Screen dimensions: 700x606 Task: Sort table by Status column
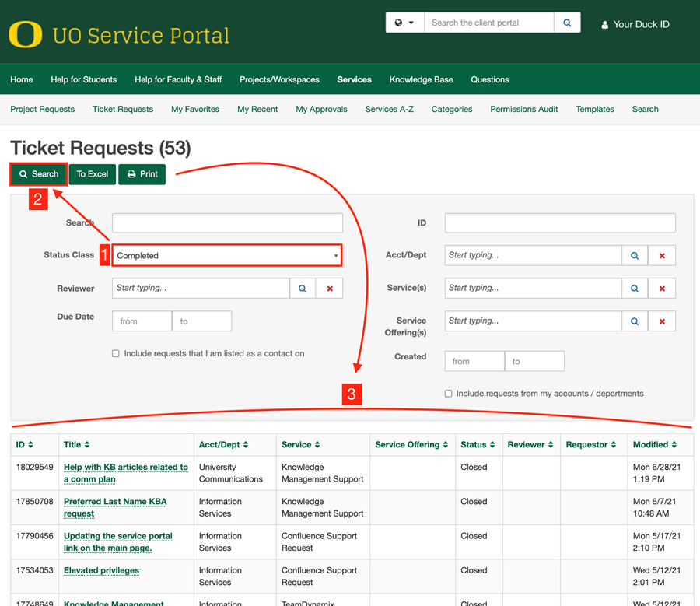click(478, 445)
